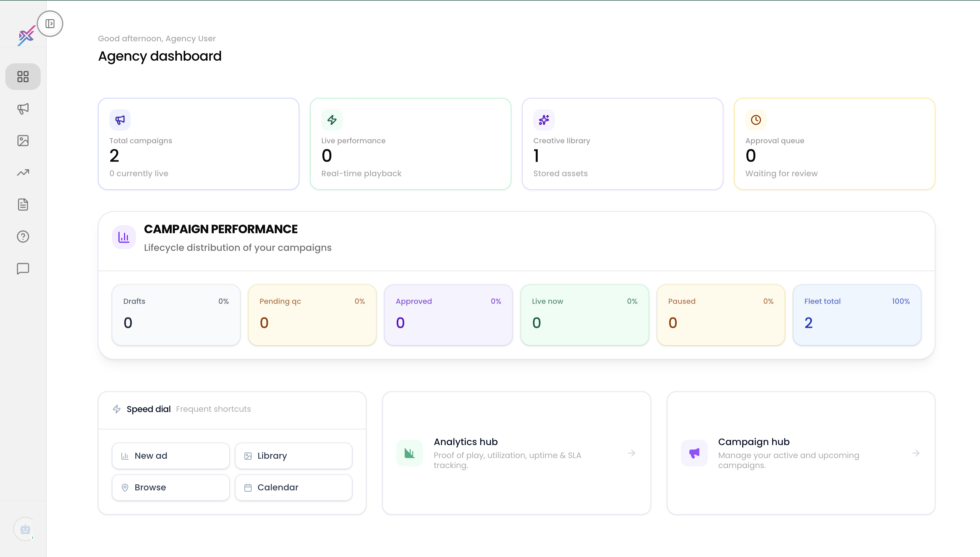
Task: Click the purple megaphone icon of Campaign hub
Action: 694,453
